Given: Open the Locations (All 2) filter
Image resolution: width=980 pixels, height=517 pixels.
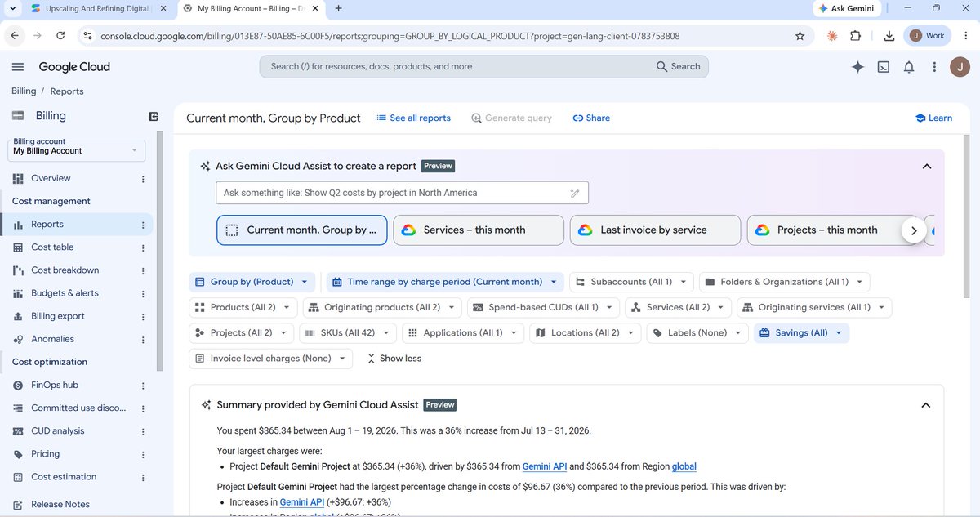Looking at the screenshot, I should point(586,333).
